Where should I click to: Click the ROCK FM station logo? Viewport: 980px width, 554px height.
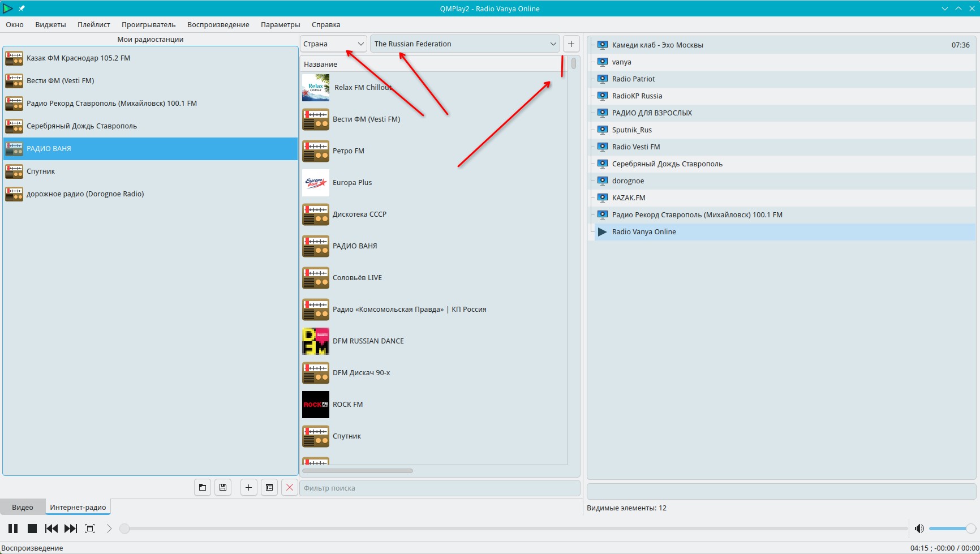tap(316, 405)
